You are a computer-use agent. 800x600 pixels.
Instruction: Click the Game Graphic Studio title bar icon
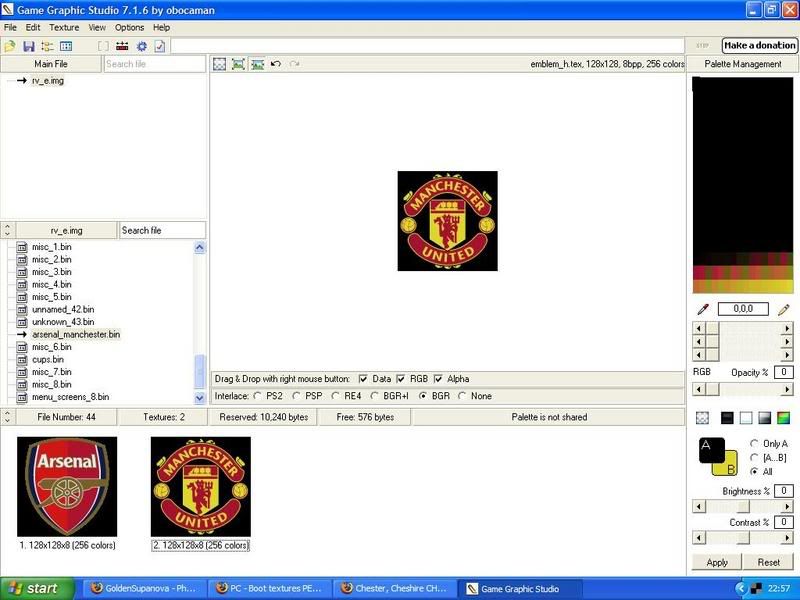tap(8, 10)
